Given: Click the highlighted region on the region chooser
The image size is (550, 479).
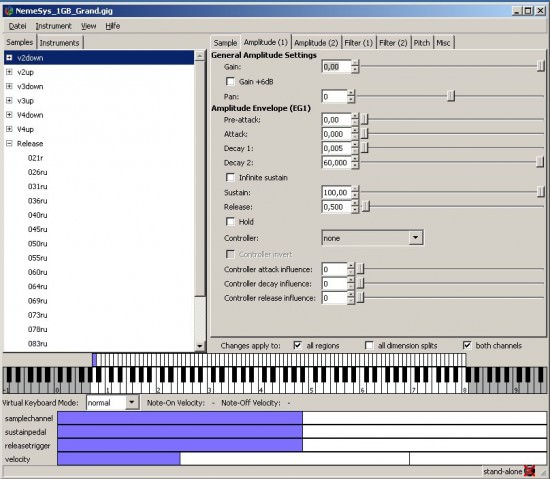Looking at the screenshot, I should (94, 360).
